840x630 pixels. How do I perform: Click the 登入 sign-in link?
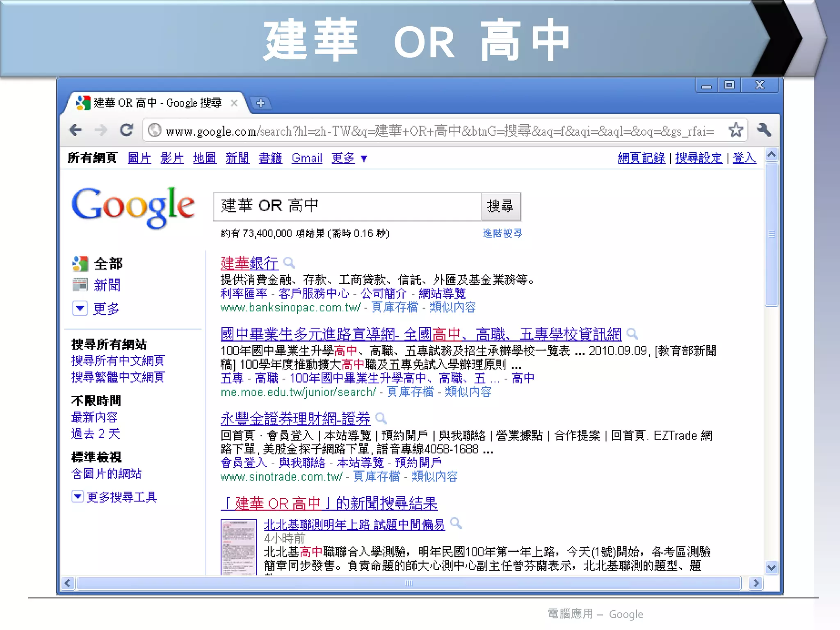[744, 158]
